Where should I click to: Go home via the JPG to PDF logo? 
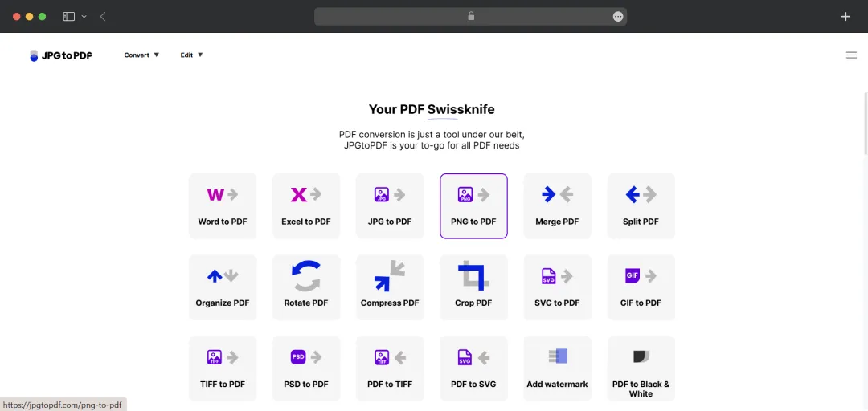(61, 55)
